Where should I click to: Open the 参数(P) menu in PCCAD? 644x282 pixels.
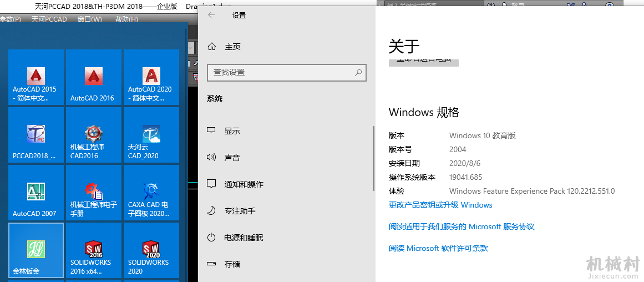click(11, 19)
